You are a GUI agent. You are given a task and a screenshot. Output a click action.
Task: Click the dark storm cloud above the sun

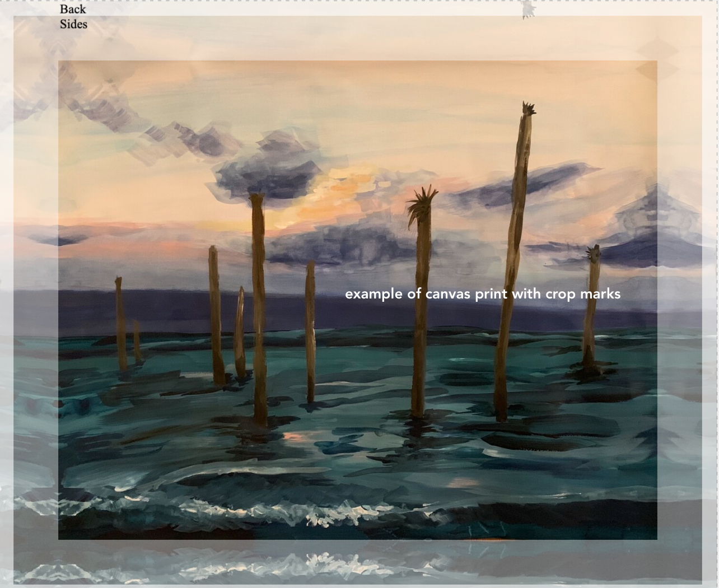269,168
